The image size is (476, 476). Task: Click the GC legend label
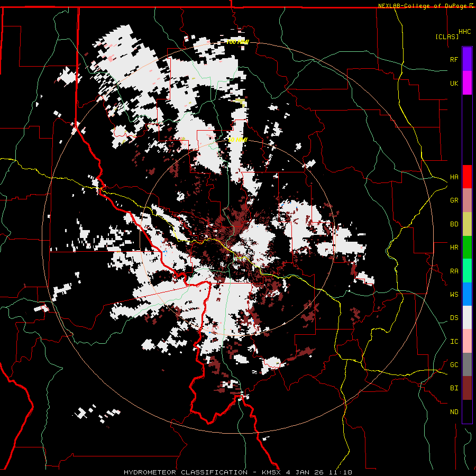tap(454, 364)
